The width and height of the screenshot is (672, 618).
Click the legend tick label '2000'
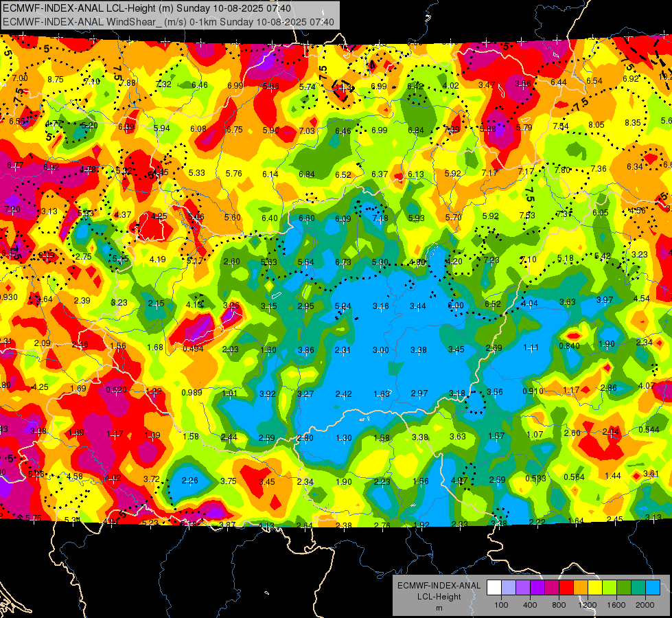point(645,605)
